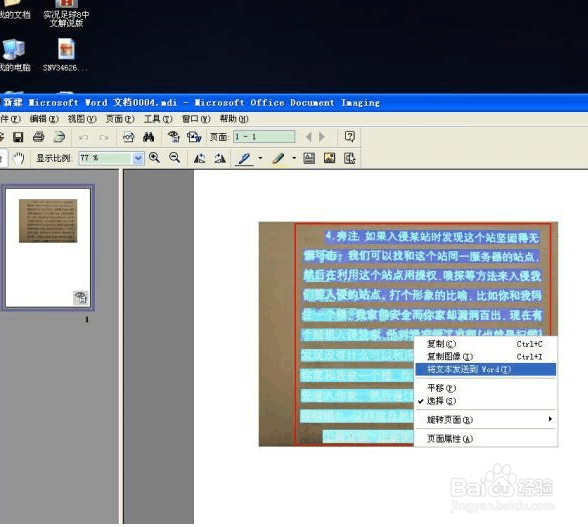
Task: Go to the previous page arrow
Action: 309,137
